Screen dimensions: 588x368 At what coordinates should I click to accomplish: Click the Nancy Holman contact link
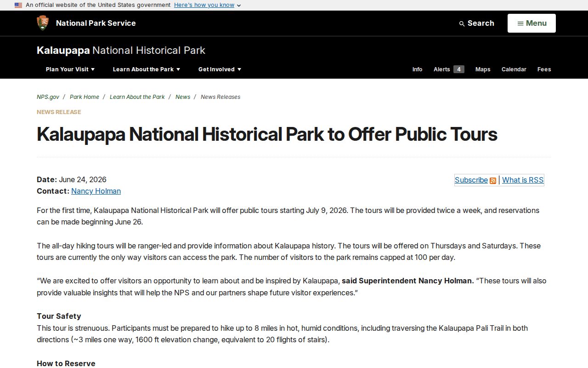96,191
